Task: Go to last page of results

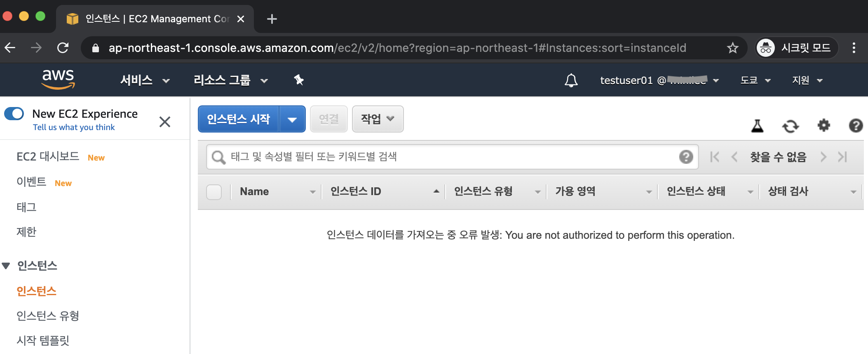Action: [842, 157]
